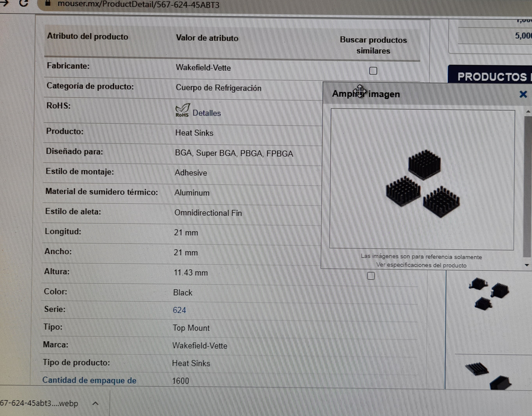Screen dimensions: 532x416
Task: Click the forward navigation arrow
Action: tap(4, 3)
